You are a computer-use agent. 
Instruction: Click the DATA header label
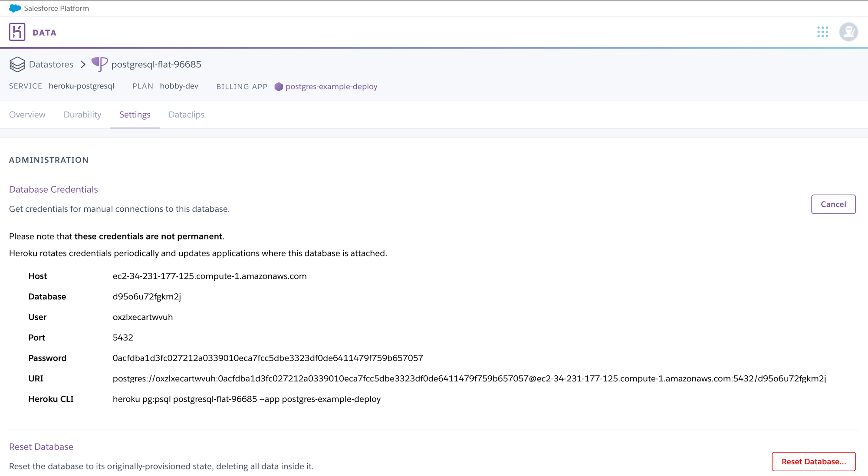tap(44, 33)
